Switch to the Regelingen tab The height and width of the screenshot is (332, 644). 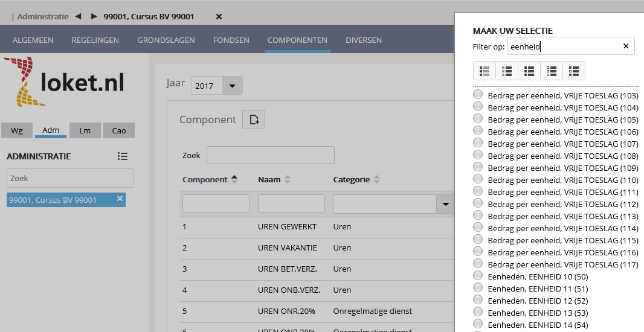tap(95, 40)
